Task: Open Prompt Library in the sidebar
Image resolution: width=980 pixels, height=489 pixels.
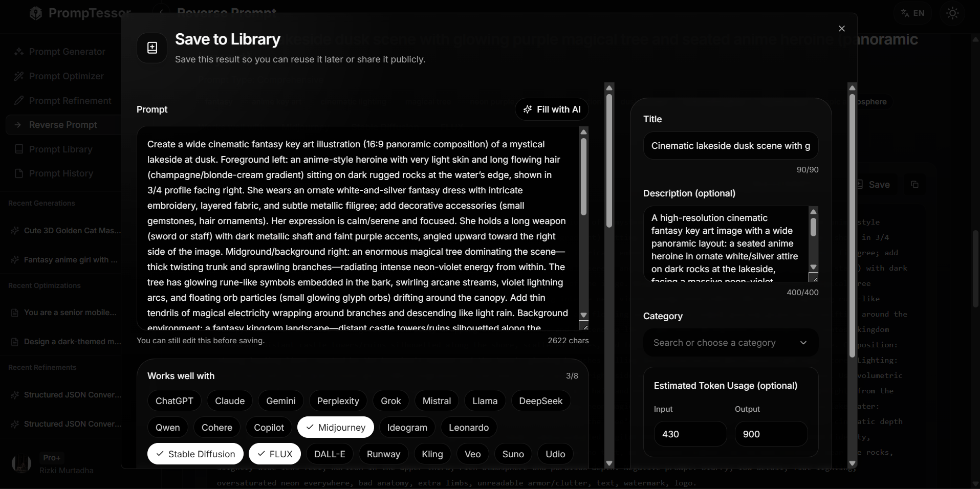Action: click(x=63, y=149)
